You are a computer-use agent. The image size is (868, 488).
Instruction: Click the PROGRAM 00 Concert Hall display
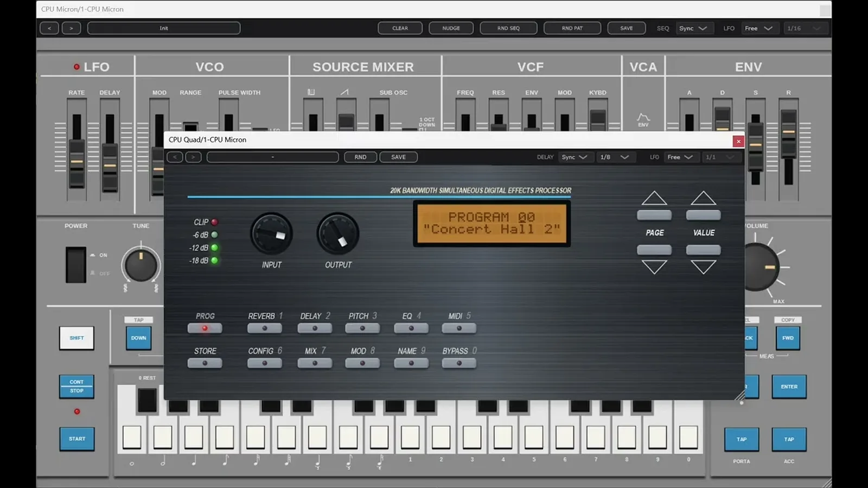pos(492,223)
